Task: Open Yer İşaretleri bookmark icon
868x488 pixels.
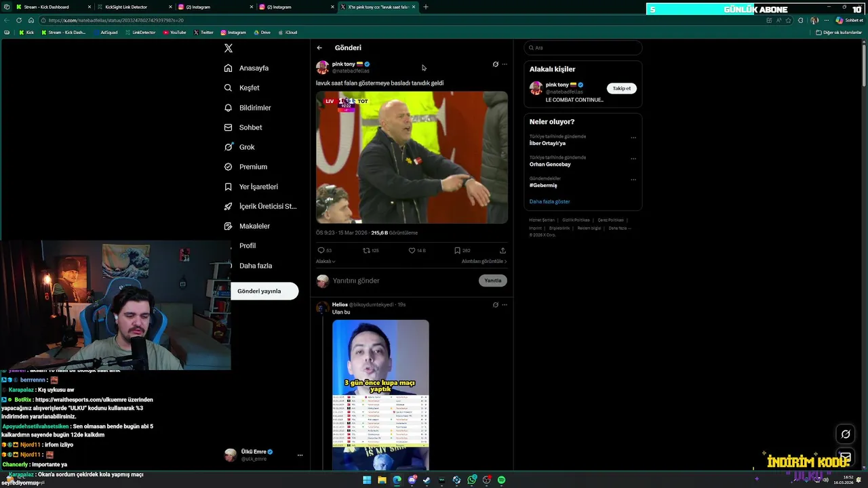Action: coord(229,186)
